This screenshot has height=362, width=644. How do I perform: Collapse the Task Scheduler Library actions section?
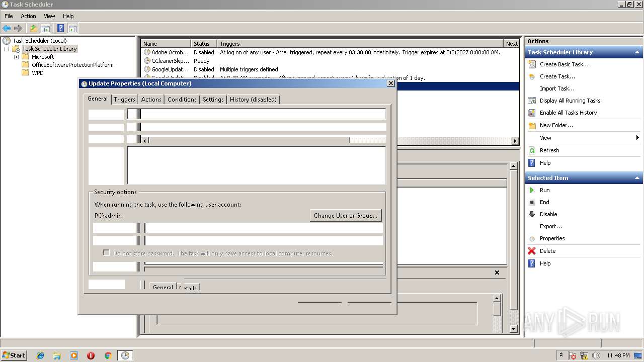coord(637,52)
